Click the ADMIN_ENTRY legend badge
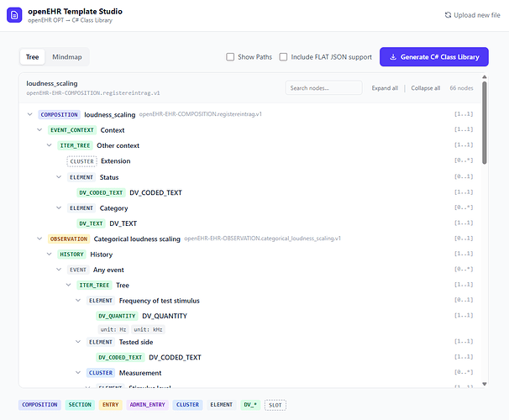 pyautogui.click(x=147, y=405)
